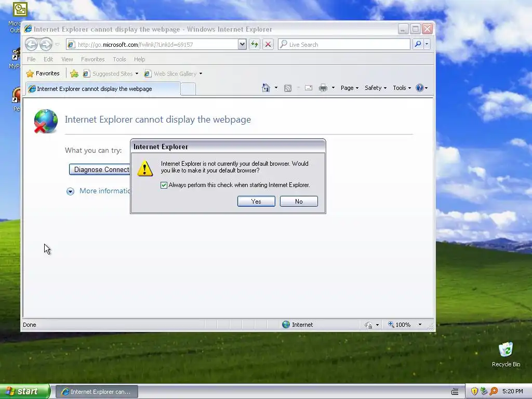Click the 100% zoom level button
This screenshot has width=532, height=399.
[400, 325]
